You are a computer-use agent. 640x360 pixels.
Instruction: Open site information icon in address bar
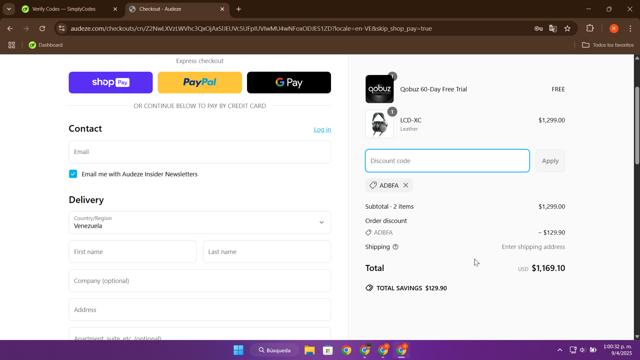point(62,29)
